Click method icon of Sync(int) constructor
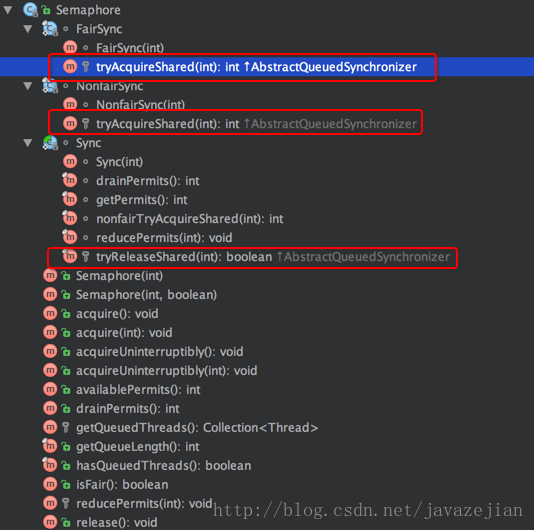This screenshot has width=534, height=530. pos(70,161)
